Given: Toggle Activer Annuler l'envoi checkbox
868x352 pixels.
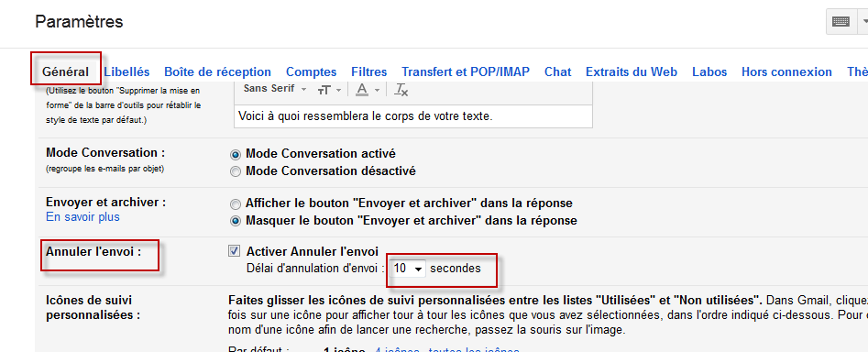Looking at the screenshot, I should pos(234,251).
